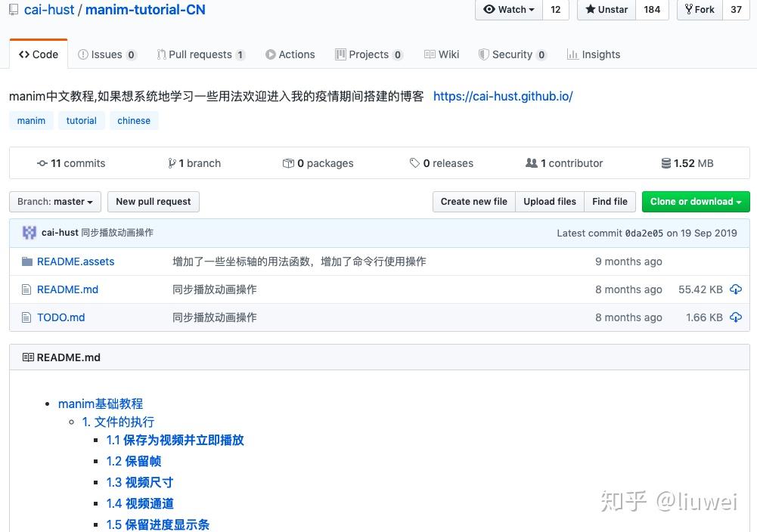Click the 11 commits history icon
Screen dimensions: 757x532
(42, 163)
